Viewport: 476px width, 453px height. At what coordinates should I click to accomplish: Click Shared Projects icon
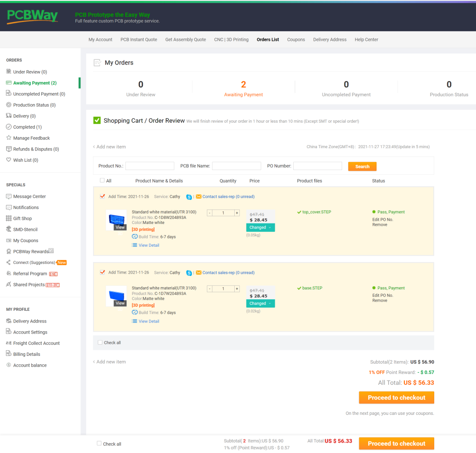9,285
